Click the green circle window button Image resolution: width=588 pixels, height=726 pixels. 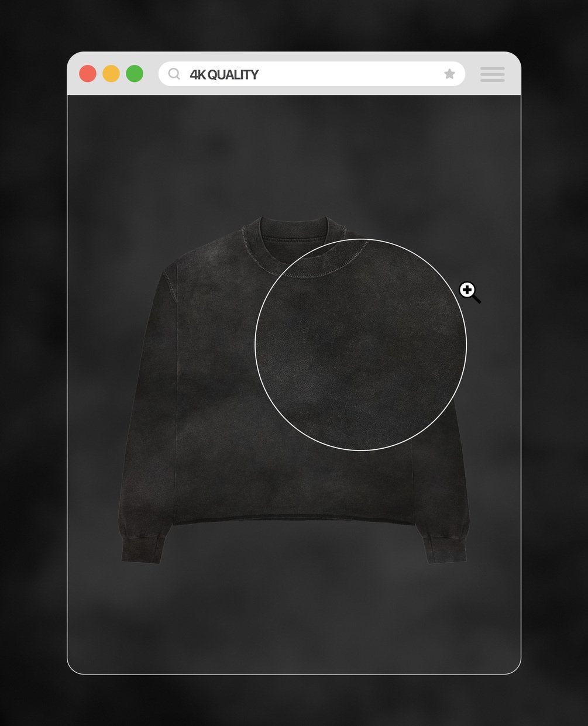point(135,74)
